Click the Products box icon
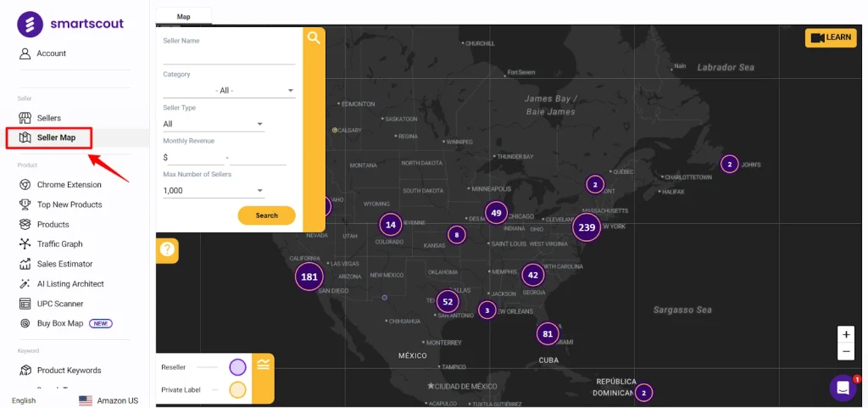 click(x=25, y=224)
